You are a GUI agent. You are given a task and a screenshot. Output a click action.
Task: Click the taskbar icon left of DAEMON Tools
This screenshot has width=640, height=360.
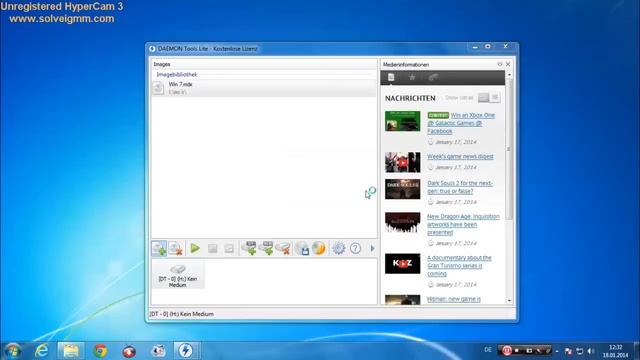[x=158, y=351]
